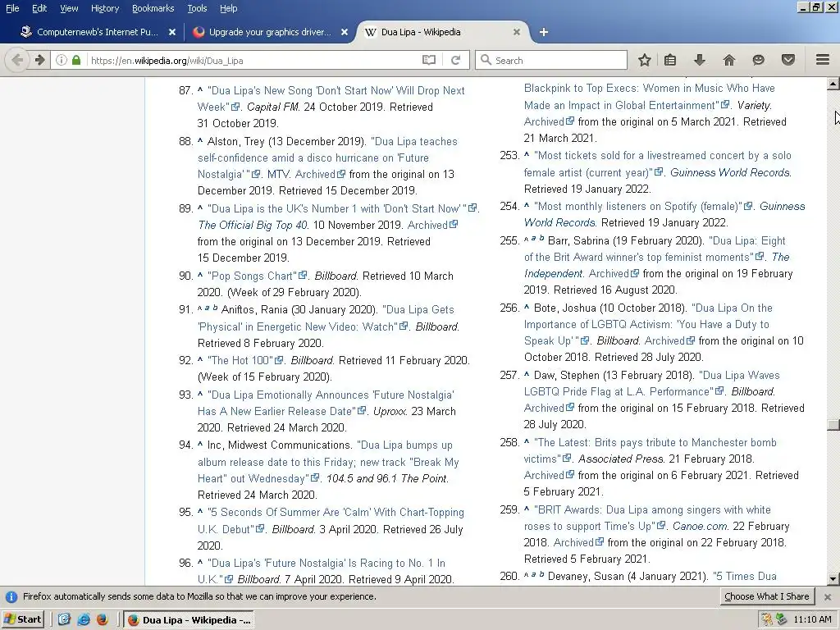Viewport: 840px width, 630px height.
Task: Focus the URL address bar
Action: pos(252,60)
